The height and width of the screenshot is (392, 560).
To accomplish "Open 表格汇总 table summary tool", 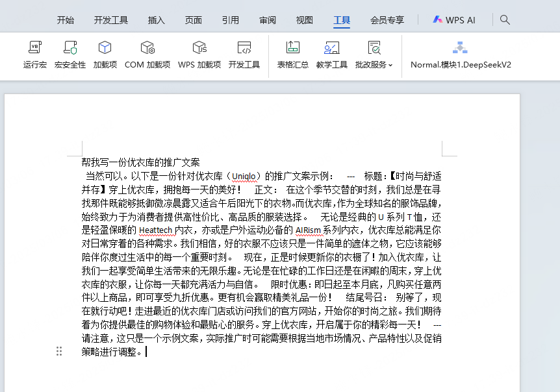I will 292,55.
